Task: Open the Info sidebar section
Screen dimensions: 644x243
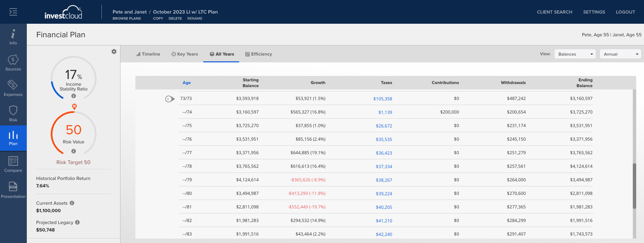Action: 13,37
